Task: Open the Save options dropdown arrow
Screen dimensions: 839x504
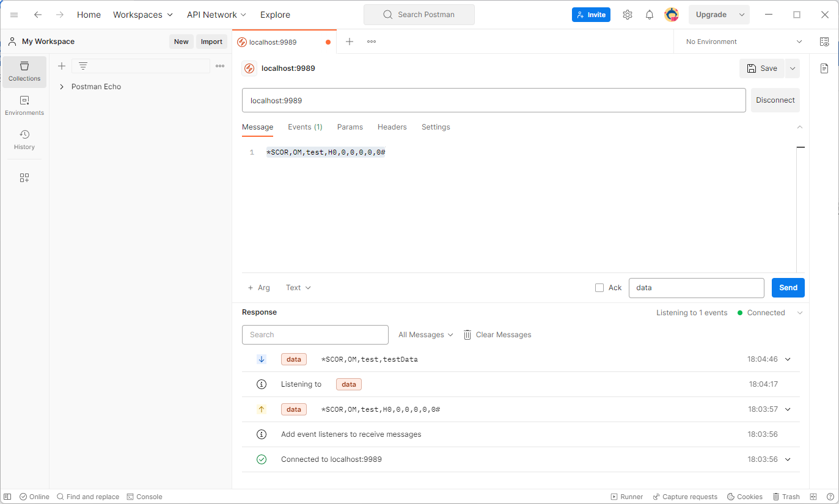Action: (793, 68)
